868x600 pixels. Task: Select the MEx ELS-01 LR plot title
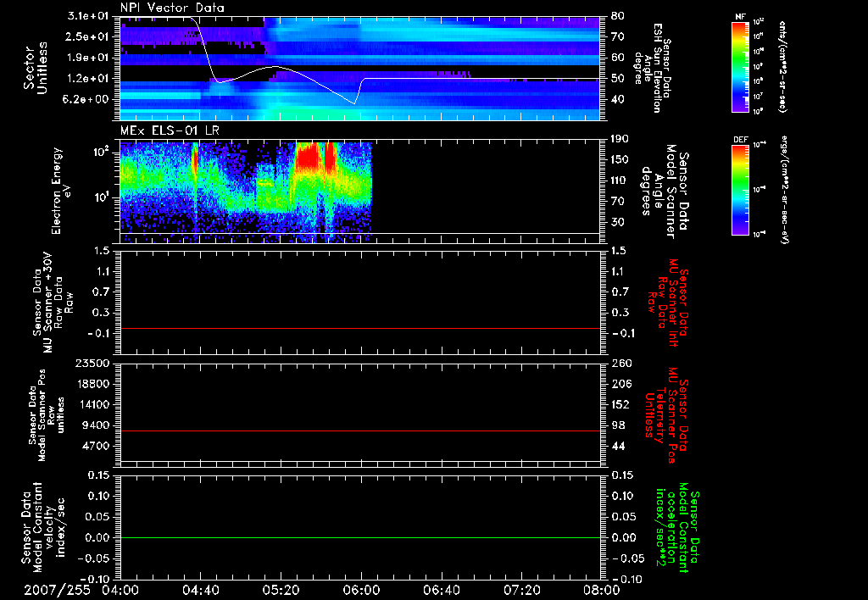pyautogui.click(x=170, y=131)
